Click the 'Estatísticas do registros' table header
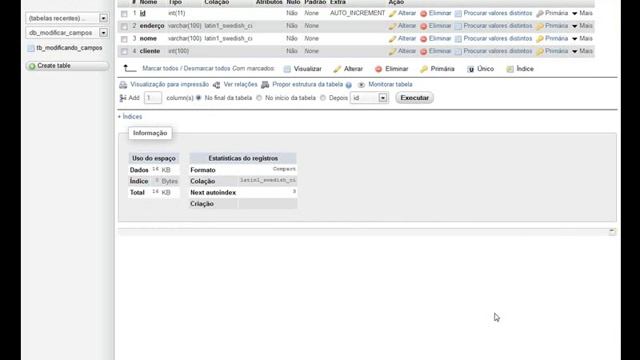This screenshot has height=360, width=640. coord(243,158)
